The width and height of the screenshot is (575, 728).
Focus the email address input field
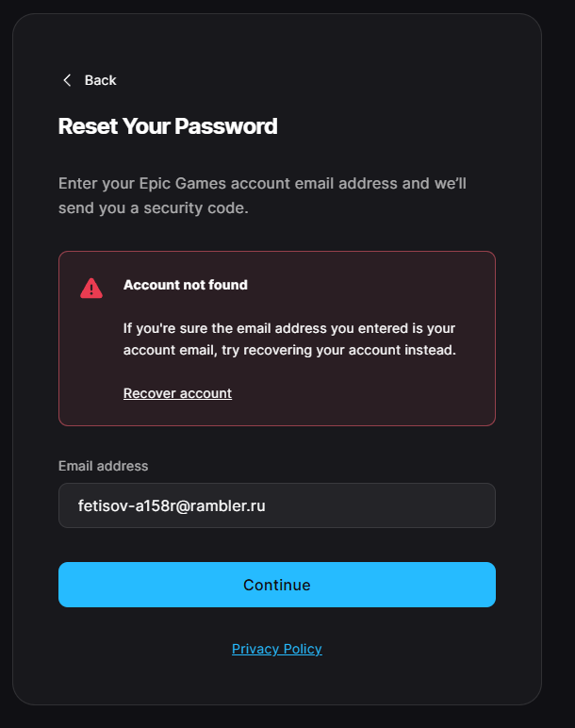point(277,505)
